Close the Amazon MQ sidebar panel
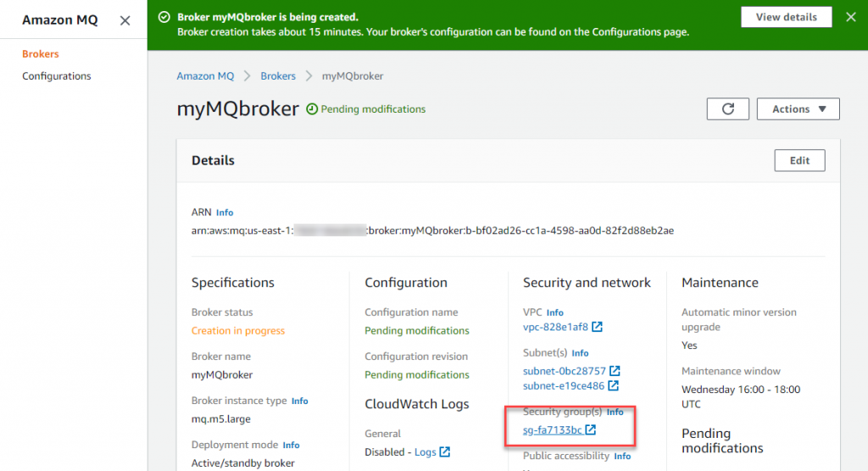The image size is (868, 471). pos(125,20)
